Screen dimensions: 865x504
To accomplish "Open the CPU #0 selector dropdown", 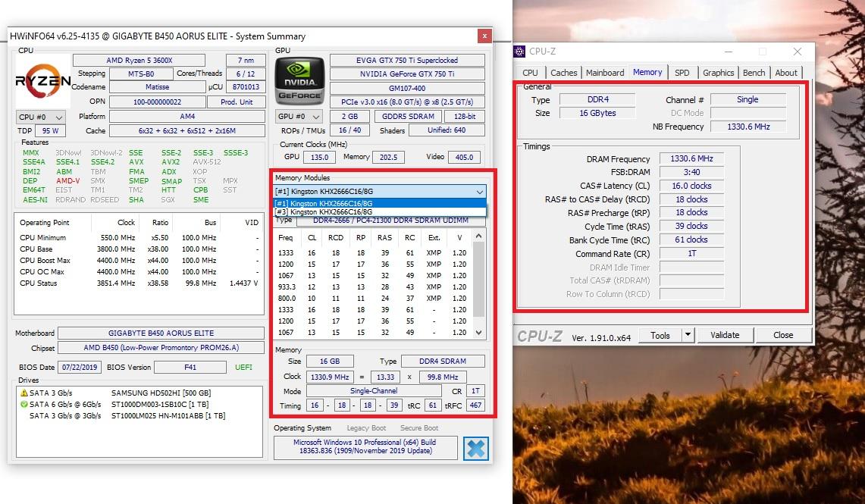I will pyautogui.click(x=41, y=117).
